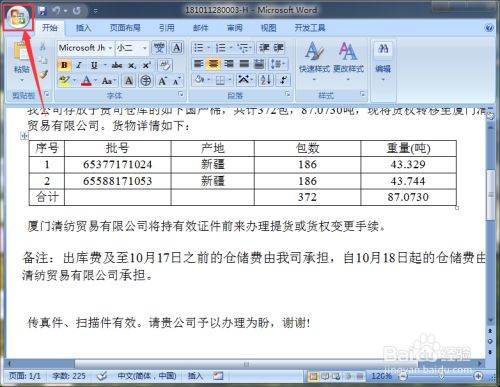
Task: Switch to the 邮件 ribbon tab
Action: tap(200, 28)
